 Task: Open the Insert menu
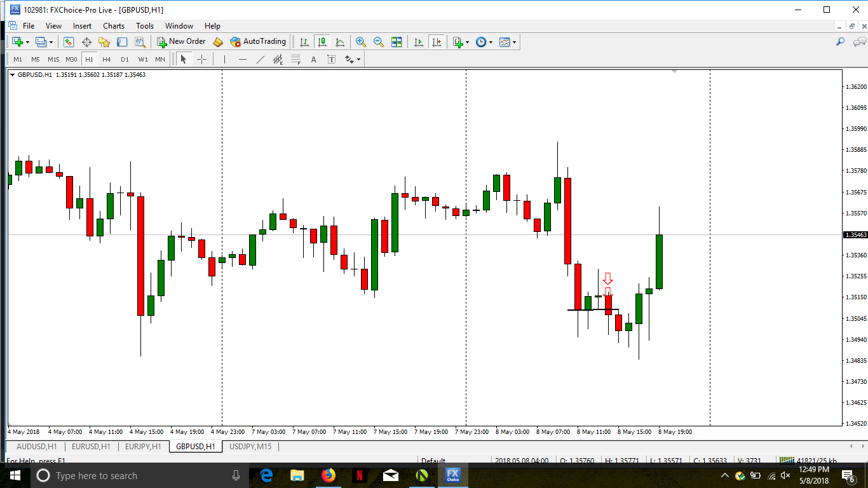coord(82,26)
